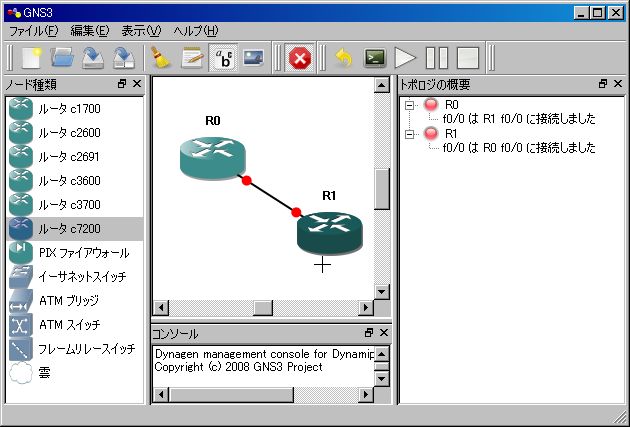Open the 編集(E) menu
The image size is (630, 427).
click(x=90, y=31)
